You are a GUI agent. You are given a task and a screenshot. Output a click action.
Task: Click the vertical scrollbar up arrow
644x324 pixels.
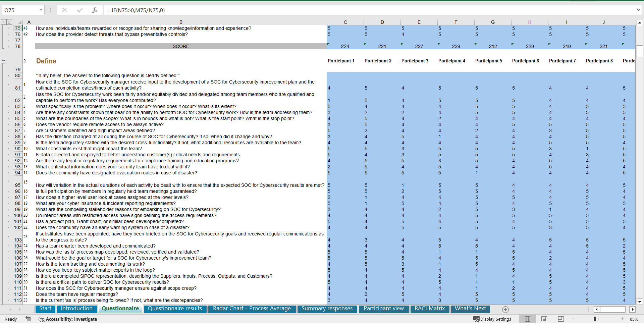click(x=640, y=23)
